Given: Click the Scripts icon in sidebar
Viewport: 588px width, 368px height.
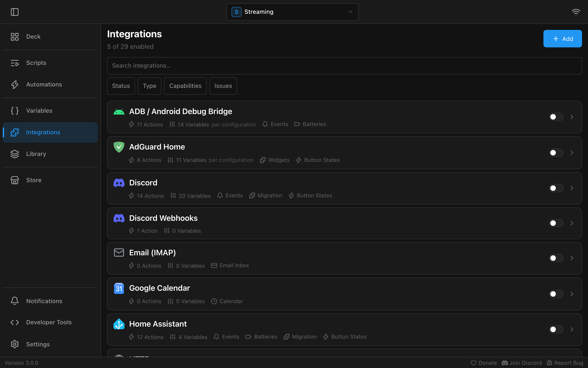Looking at the screenshot, I should pyautogui.click(x=14, y=63).
